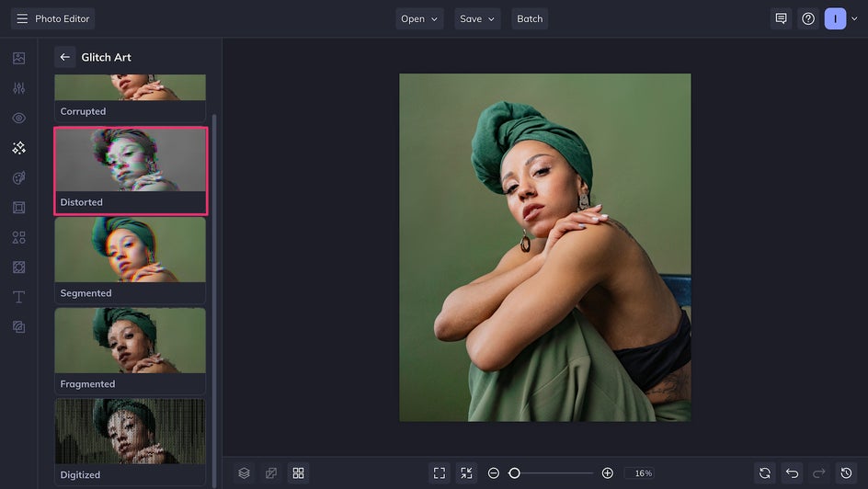The image size is (868, 489).
Task: Open the history clock icon
Action: (847, 473)
